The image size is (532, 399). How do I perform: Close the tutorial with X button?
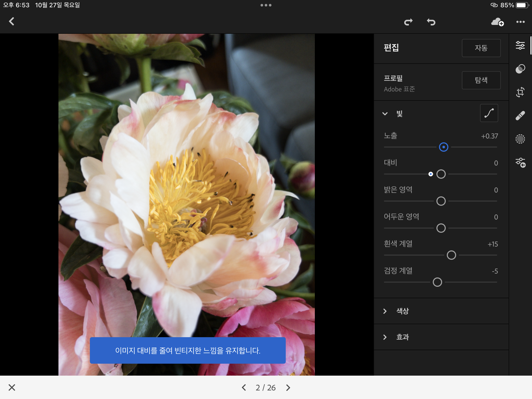[12, 387]
